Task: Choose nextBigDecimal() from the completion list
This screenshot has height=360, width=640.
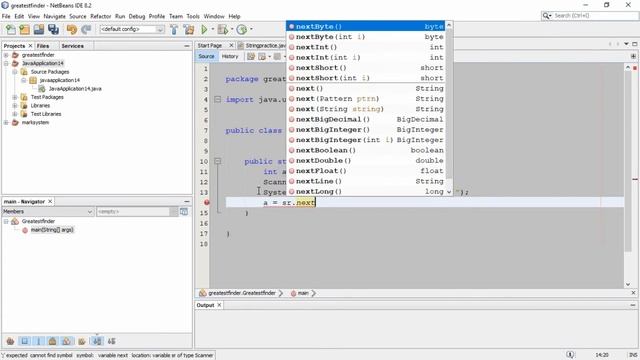Action: coord(366,119)
